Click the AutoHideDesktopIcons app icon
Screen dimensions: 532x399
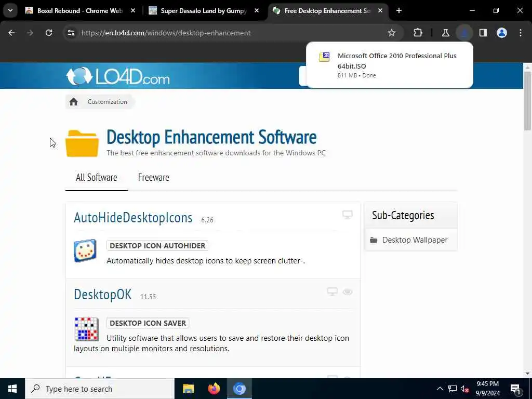(x=85, y=251)
